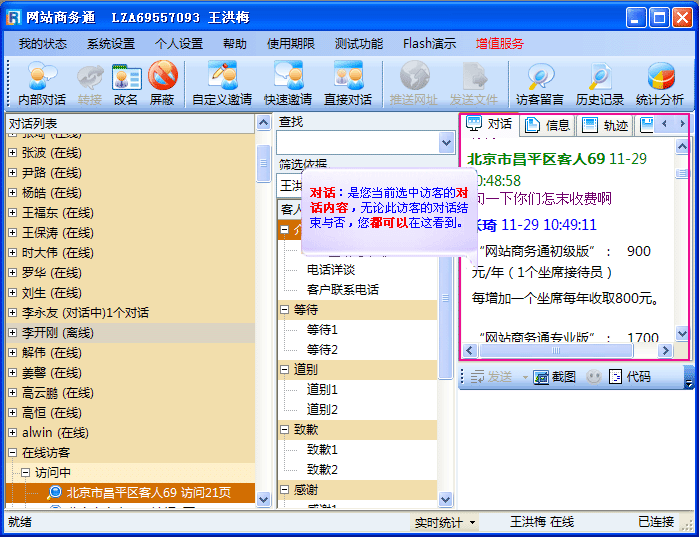Switch to the 轨迹 tab
The width and height of the screenshot is (699, 537).
point(605,125)
